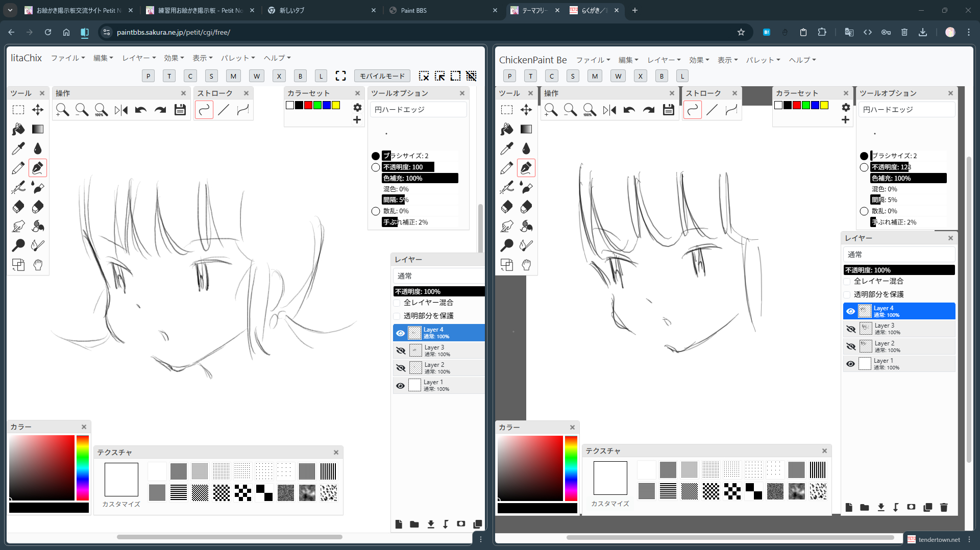Select the rectangle selection tool in right editor

(507, 110)
